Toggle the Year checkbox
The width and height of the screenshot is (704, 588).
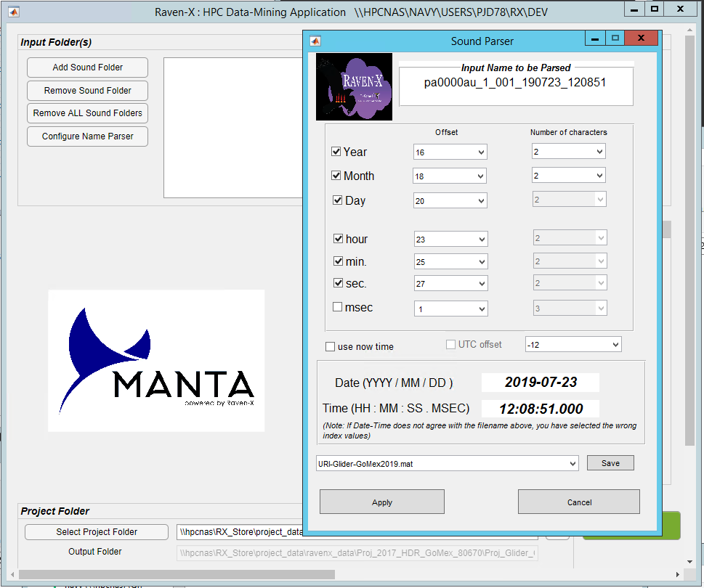[336, 152]
